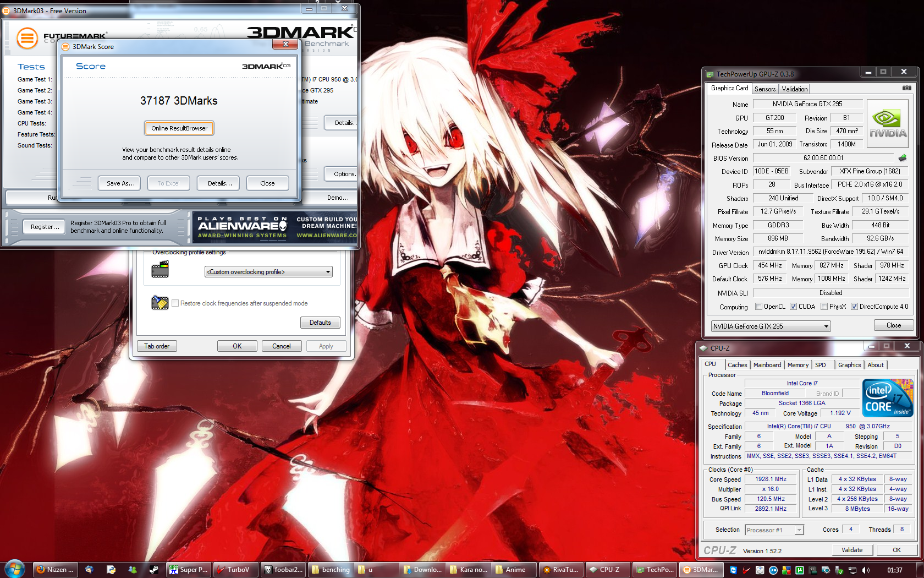Click OK in the overclocking dialog
The width and height of the screenshot is (924, 578).
pos(237,346)
